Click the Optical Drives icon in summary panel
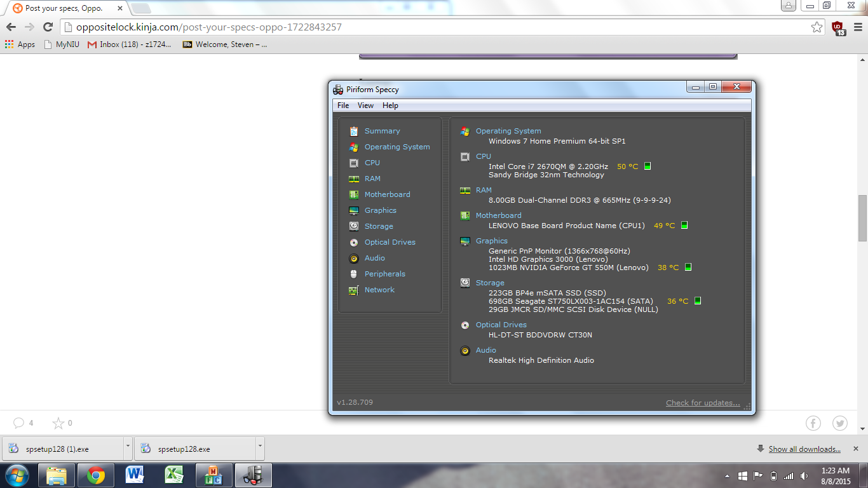 [x=465, y=325]
